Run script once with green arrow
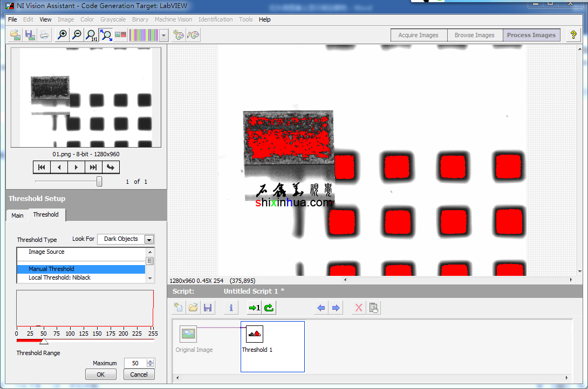The width and height of the screenshot is (588, 389). (254, 308)
